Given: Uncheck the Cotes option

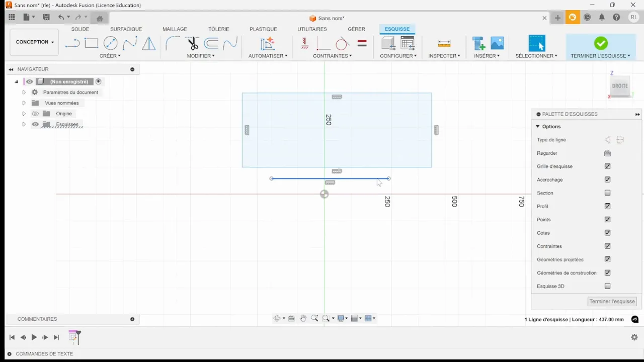Looking at the screenshot, I should click(607, 233).
